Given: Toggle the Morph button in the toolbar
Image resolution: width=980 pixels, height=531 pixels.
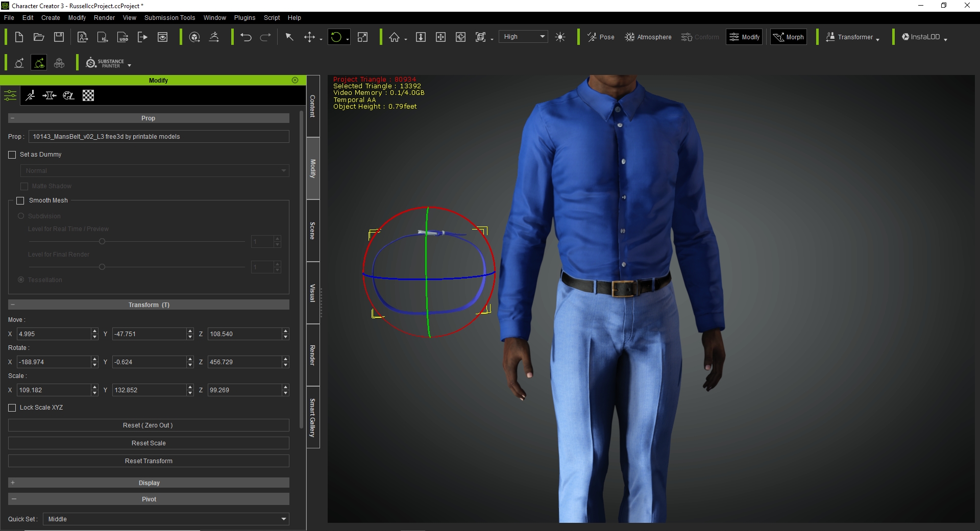Looking at the screenshot, I should coord(788,37).
